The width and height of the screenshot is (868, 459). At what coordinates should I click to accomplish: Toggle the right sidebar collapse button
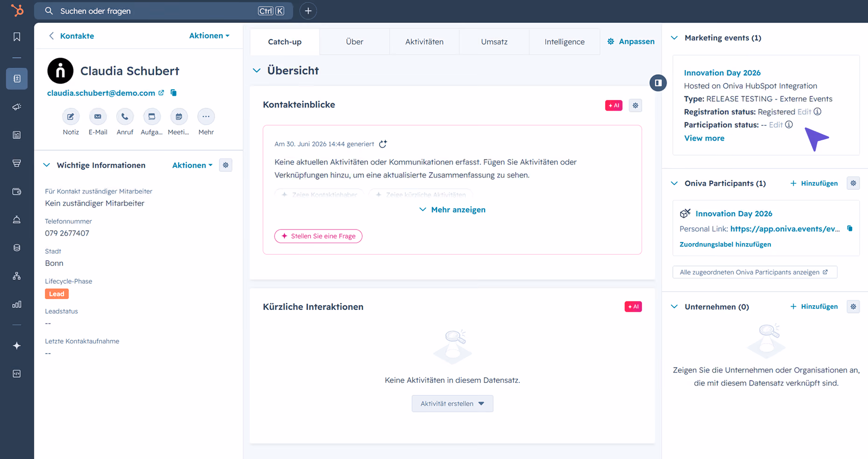coord(658,83)
